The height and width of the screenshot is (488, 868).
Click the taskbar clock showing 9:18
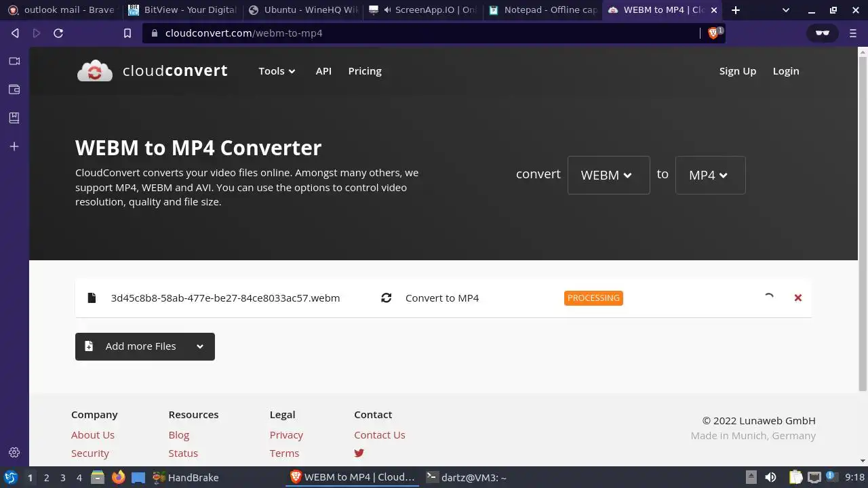coord(855,477)
